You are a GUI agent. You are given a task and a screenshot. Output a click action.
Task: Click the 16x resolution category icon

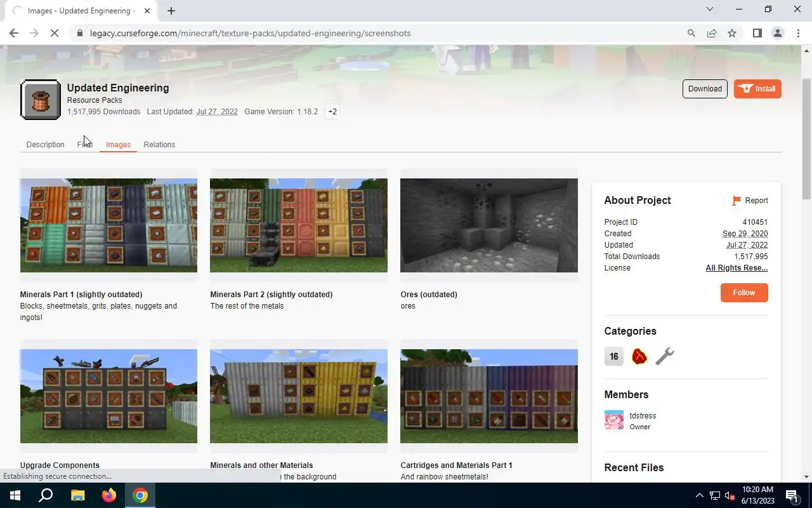[613, 356]
